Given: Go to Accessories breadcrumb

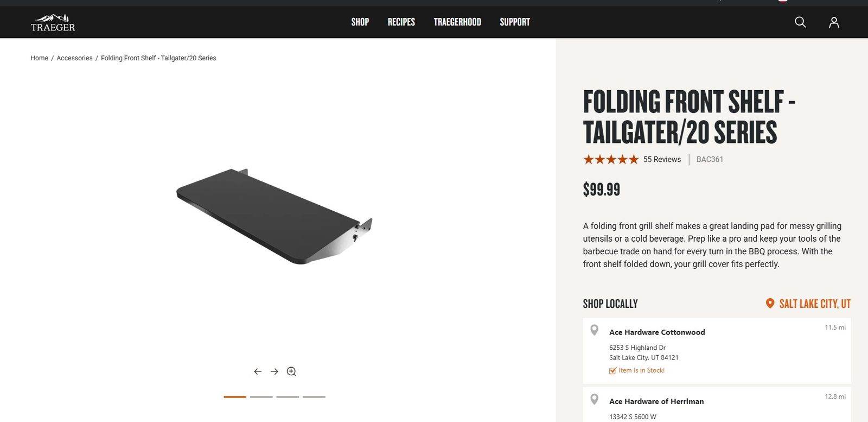Looking at the screenshot, I should coord(74,58).
